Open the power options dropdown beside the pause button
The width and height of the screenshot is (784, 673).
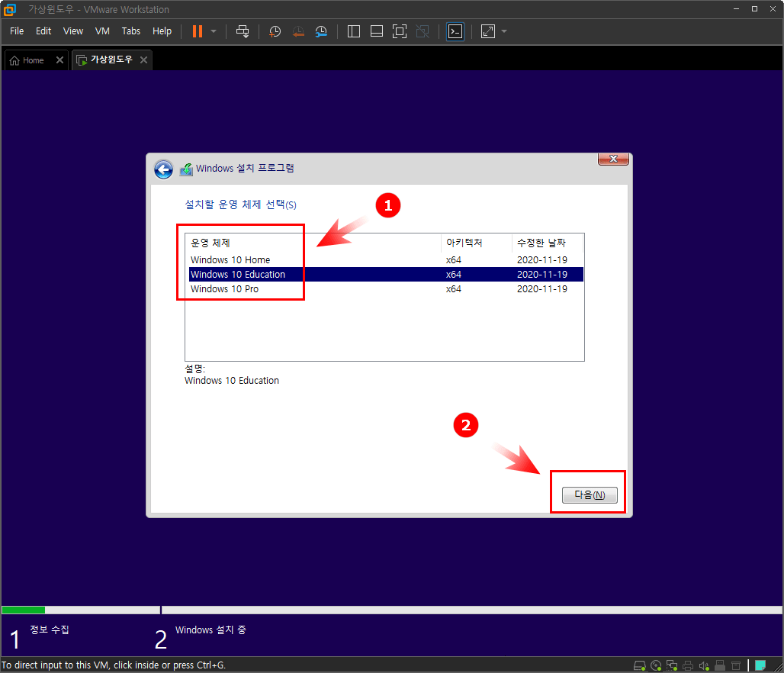click(x=214, y=31)
